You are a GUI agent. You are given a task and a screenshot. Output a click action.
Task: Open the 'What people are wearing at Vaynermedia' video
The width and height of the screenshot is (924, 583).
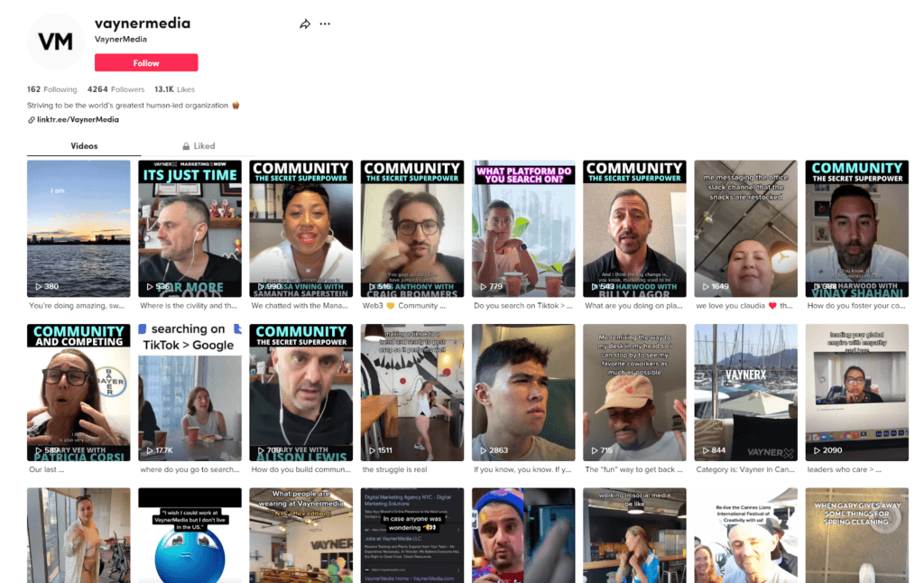pos(301,535)
